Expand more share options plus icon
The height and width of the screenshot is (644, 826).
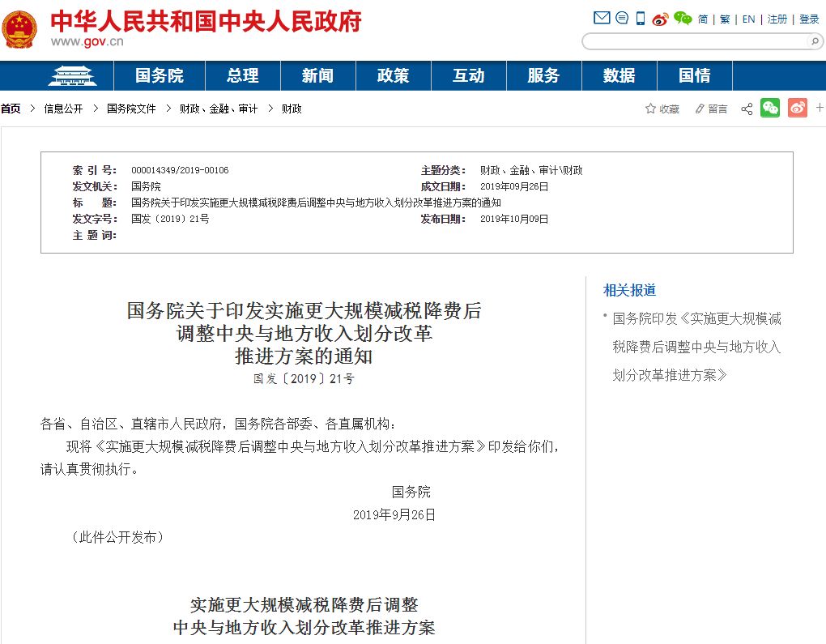tap(820, 108)
